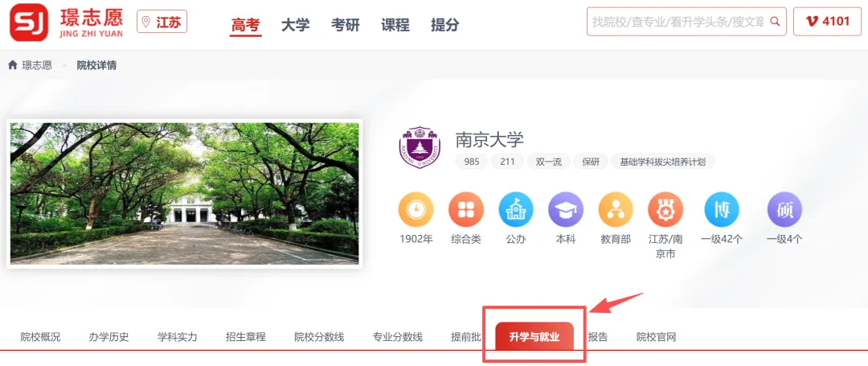Click the 博 doctoral programs icon
The image size is (868, 366).
[x=721, y=210]
